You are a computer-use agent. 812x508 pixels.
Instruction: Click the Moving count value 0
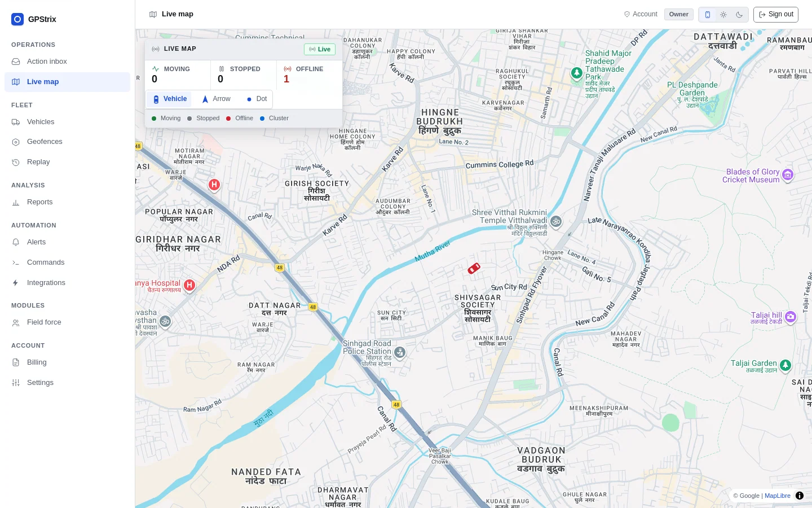[x=155, y=80]
